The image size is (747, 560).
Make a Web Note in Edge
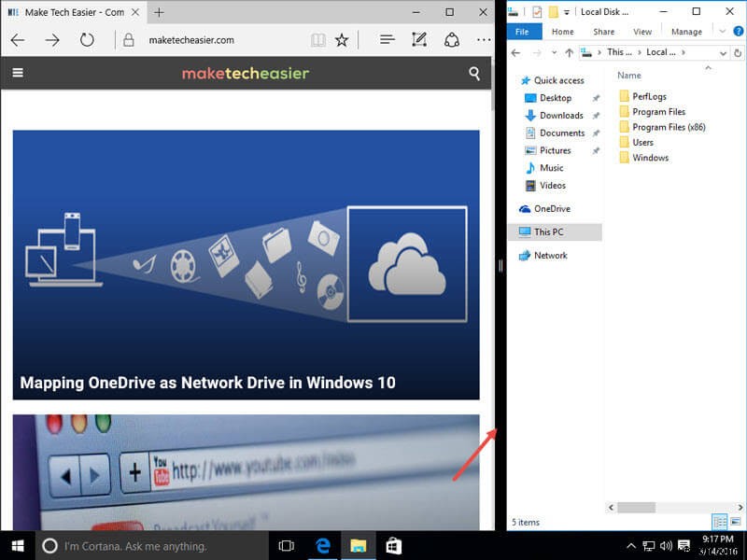click(418, 40)
